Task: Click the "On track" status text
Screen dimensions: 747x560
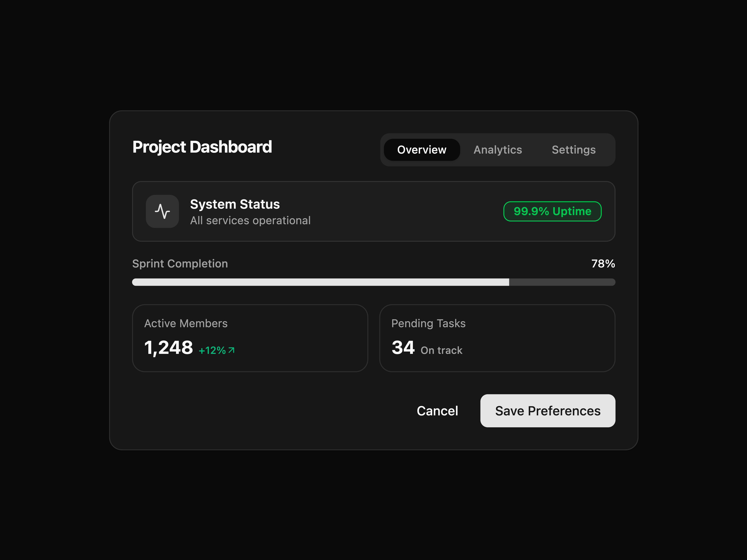Action: [x=441, y=350]
